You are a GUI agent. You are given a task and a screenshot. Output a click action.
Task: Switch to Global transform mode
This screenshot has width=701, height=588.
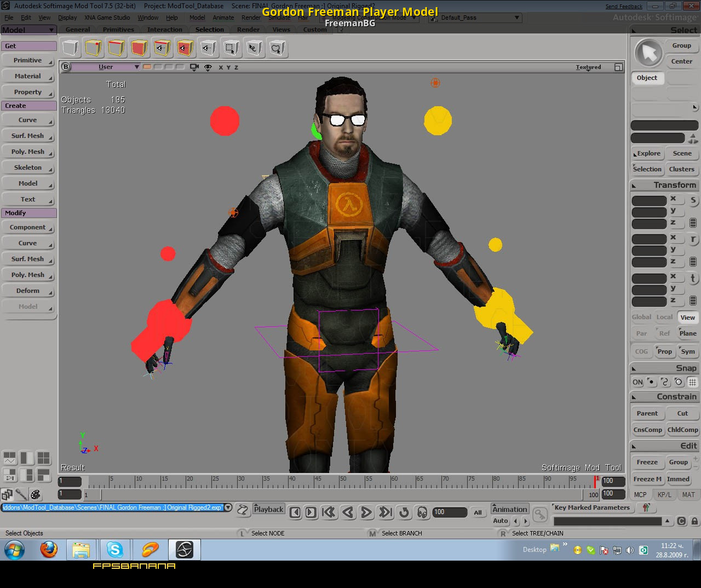(x=641, y=317)
